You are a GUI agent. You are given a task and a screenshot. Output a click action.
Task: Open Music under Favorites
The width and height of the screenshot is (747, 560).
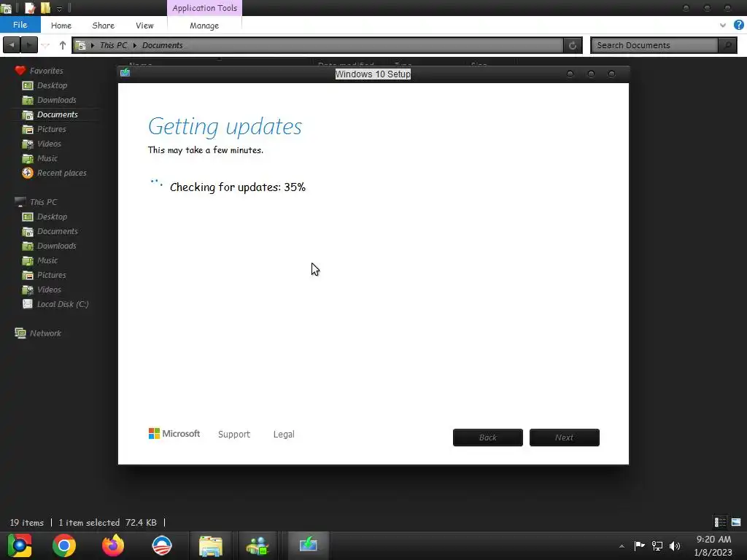tap(47, 158)
